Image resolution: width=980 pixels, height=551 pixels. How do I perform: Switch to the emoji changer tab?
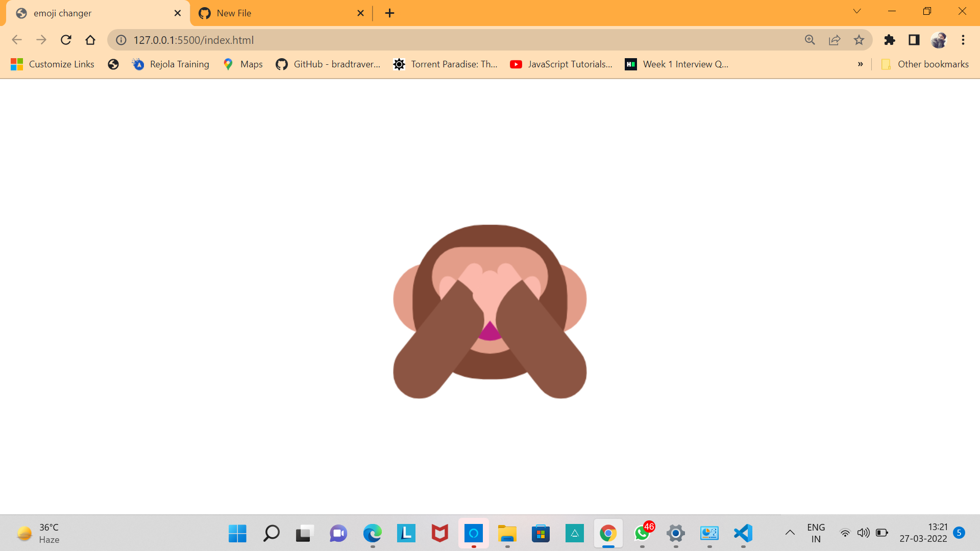(x=92, y=13)
